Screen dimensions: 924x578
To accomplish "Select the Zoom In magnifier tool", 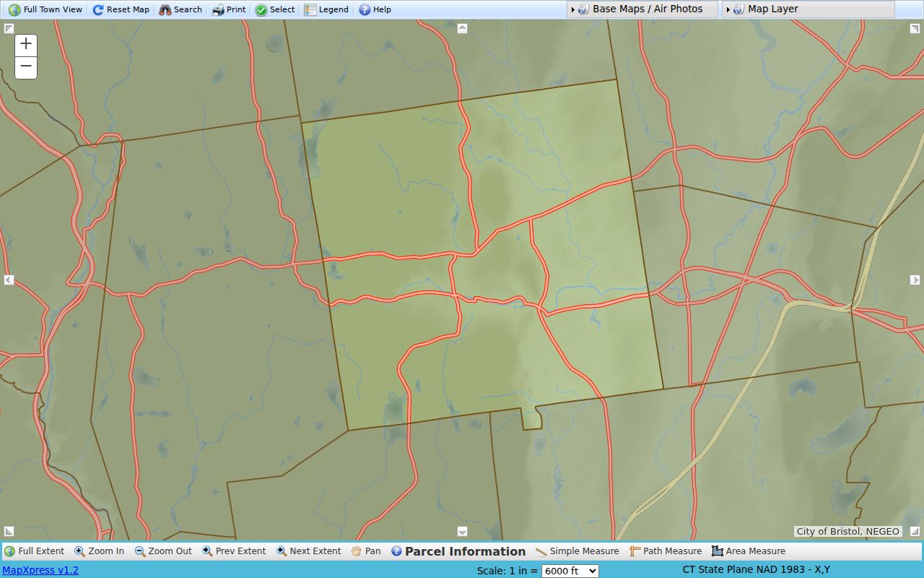I will pos(79,551).
